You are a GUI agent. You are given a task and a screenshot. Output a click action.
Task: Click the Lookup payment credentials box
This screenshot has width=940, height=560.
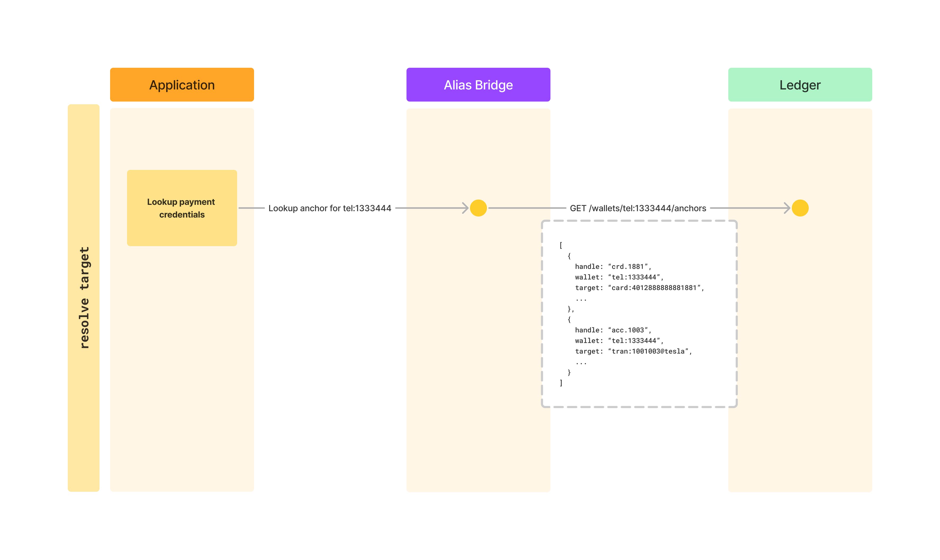click(x=182, y=208)
